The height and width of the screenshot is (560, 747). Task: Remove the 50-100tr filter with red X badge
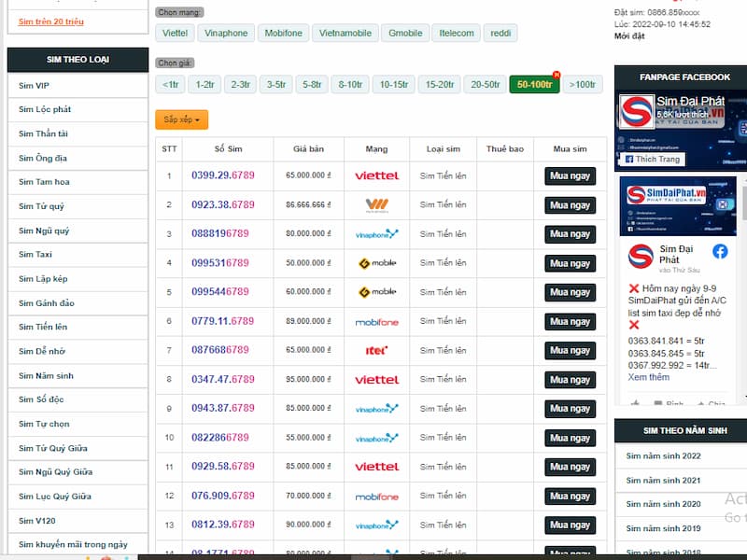click(556, 75)
